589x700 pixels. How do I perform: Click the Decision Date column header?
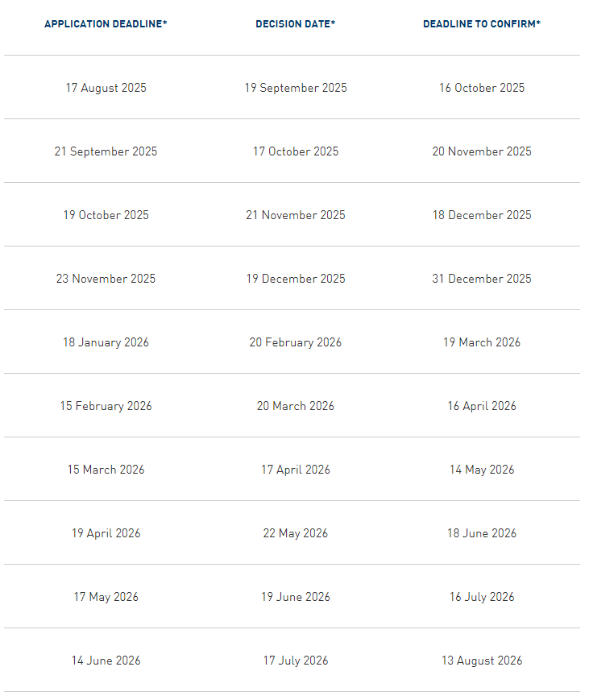click(295, 24)
